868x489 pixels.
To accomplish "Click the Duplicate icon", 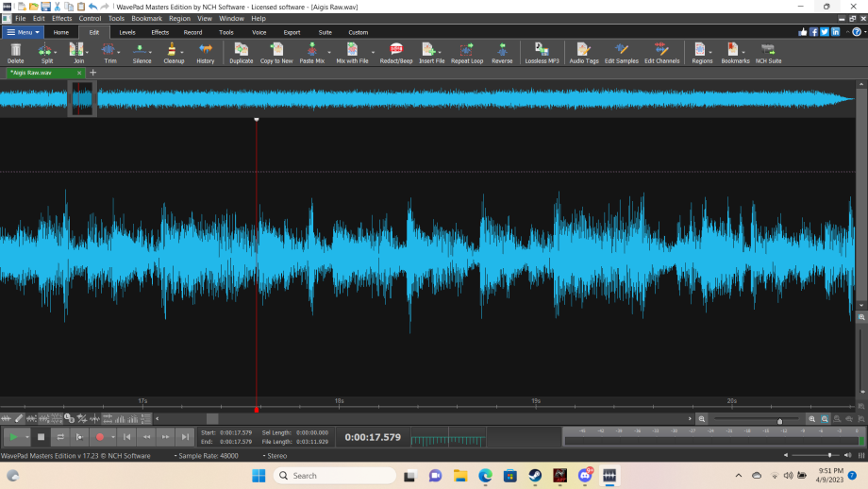I will tap(242, 53).
